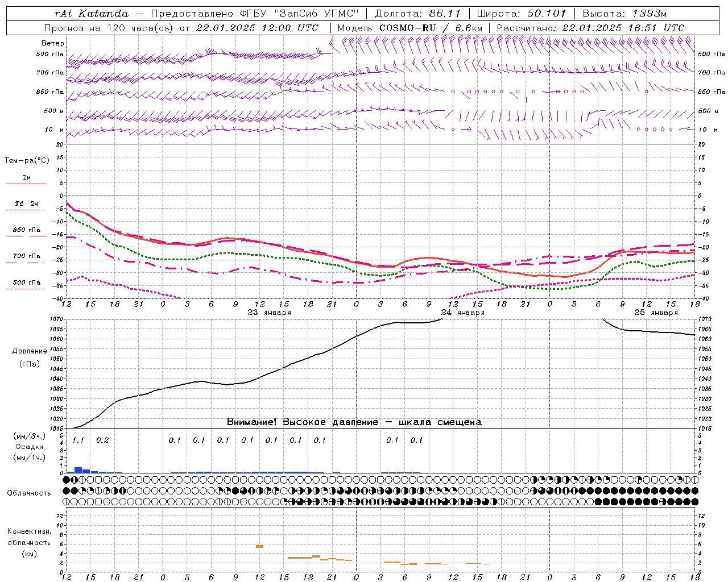Click the Рассчитано: 22.01.2025 16:51 UTC text
Viewport: 728px width, 582px height.
590,28
